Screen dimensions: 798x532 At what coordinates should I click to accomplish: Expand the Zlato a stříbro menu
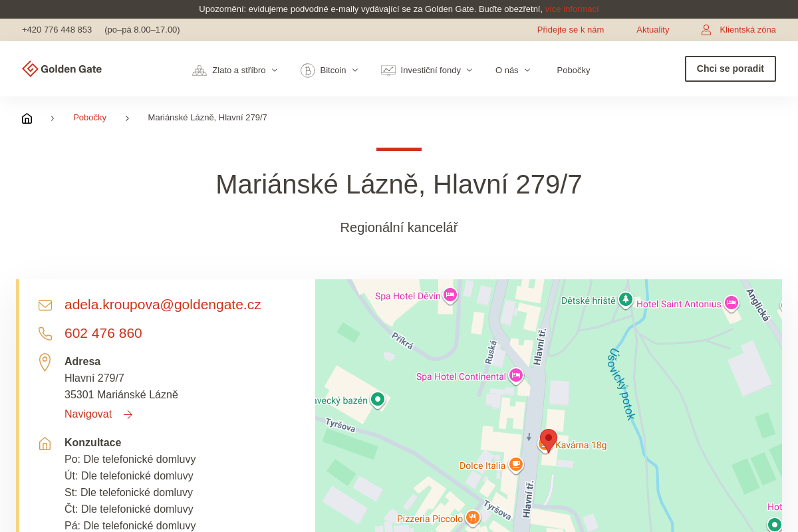click(x=235, y=70)
